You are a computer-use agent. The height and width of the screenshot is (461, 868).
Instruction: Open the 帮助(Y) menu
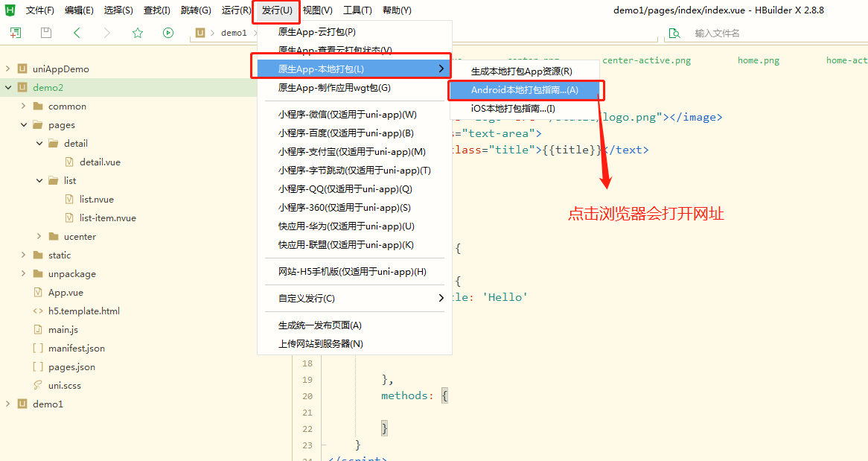[397, 10]
